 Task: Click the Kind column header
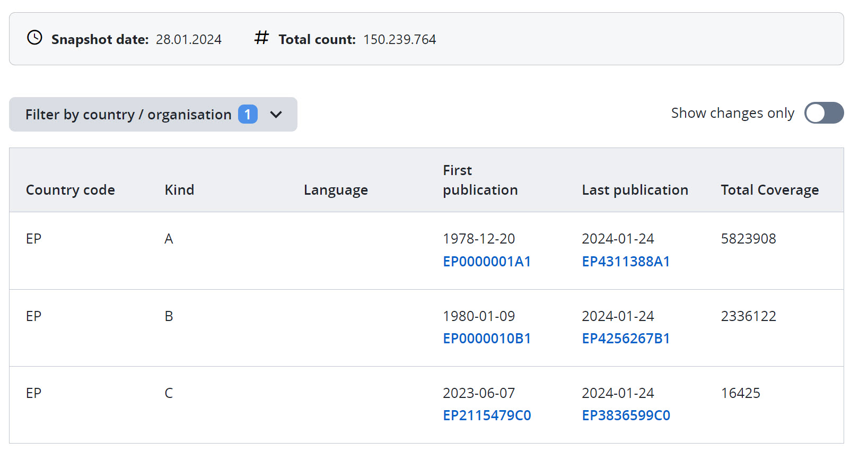click(x=179, y=190)
